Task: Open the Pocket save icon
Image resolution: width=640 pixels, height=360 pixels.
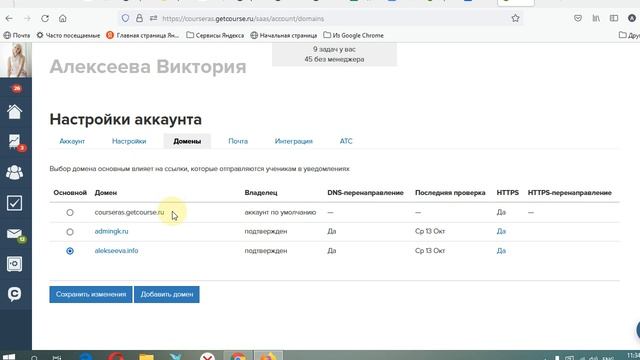Action: pyautogui.click(x=578, y=18)
